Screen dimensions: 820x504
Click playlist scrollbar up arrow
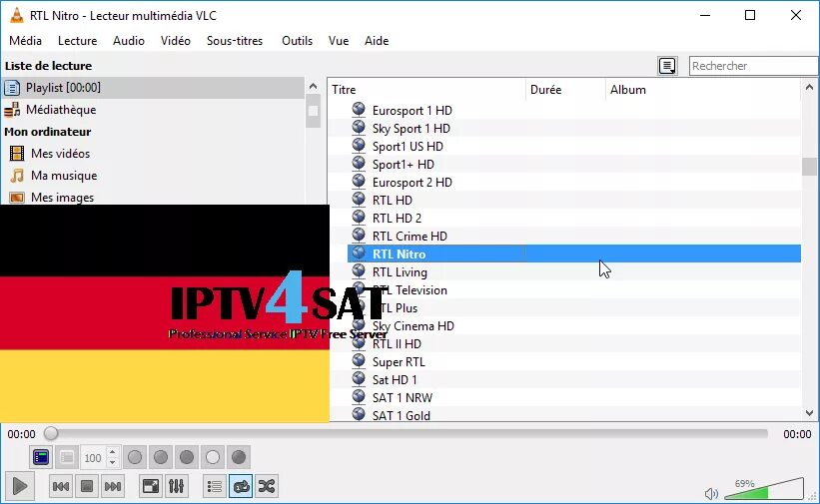[810, 87]
